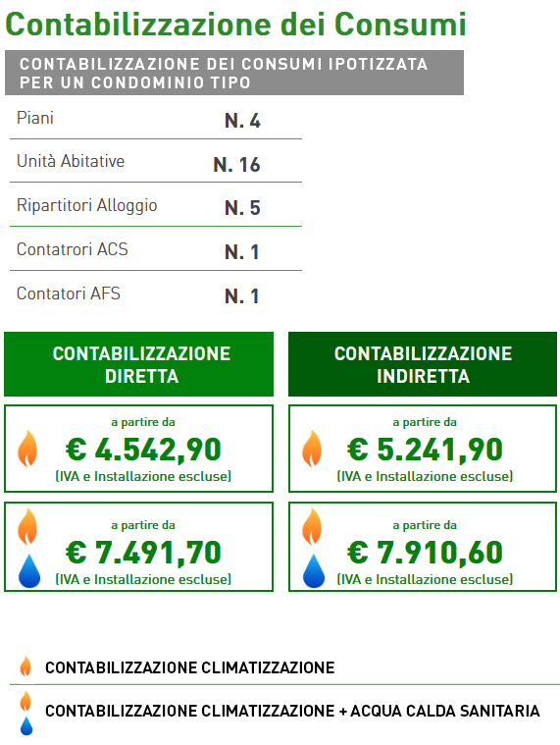Image resolution: width=560 pixels, height=745 pixels.
Task: Select the Unità Abitative N. 16 row
Action: (x=156, y=161)
